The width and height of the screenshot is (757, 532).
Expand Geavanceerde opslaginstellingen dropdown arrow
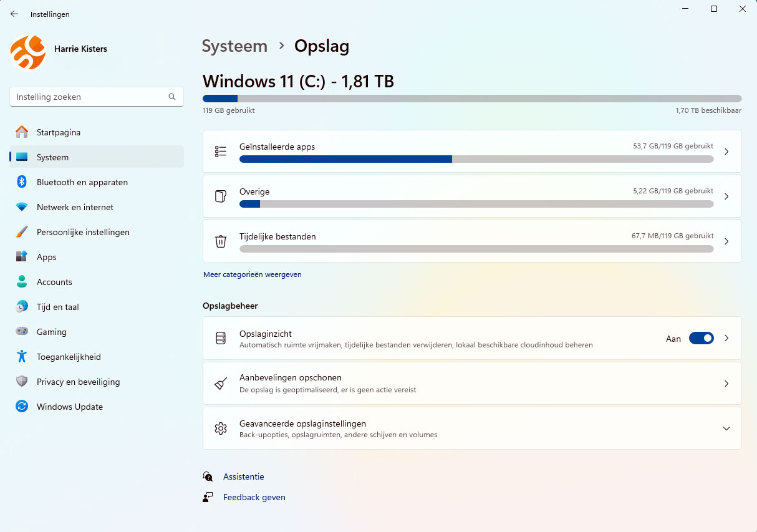(x=726, y=428)
